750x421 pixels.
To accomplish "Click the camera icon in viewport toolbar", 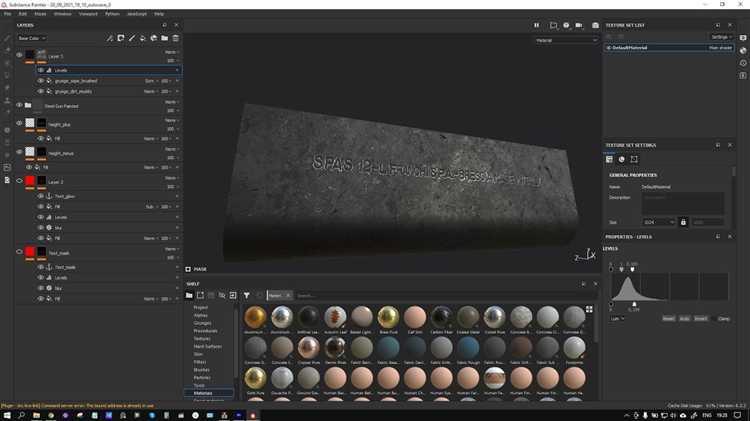I will 580,24.
